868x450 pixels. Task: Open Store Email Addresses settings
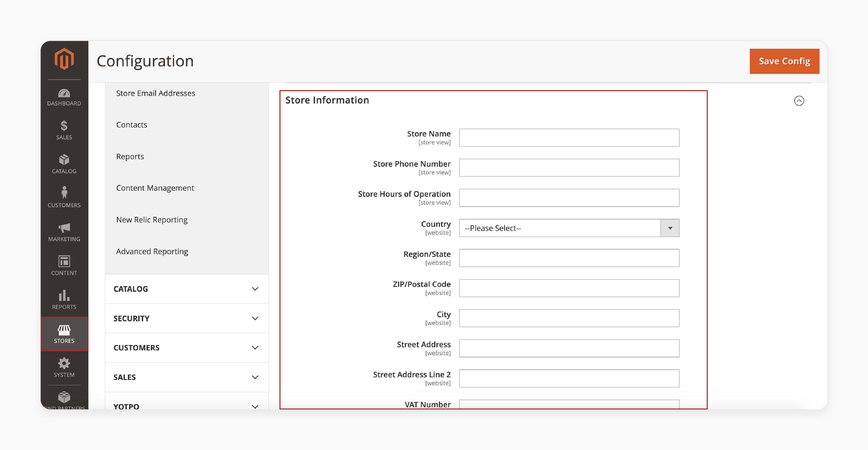[x=155, y=92]
